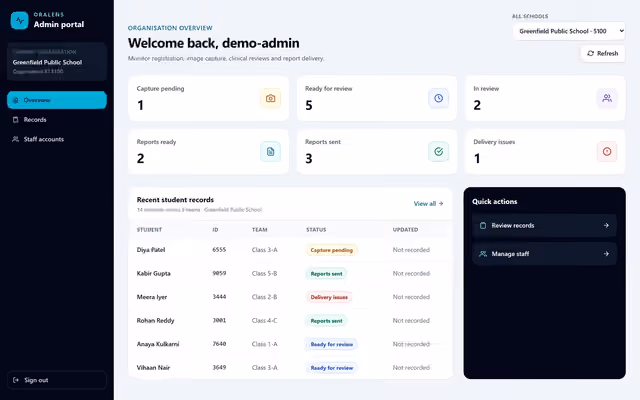Click the Reports ready count 2
The image size is (640, 400).
(140, 158)
